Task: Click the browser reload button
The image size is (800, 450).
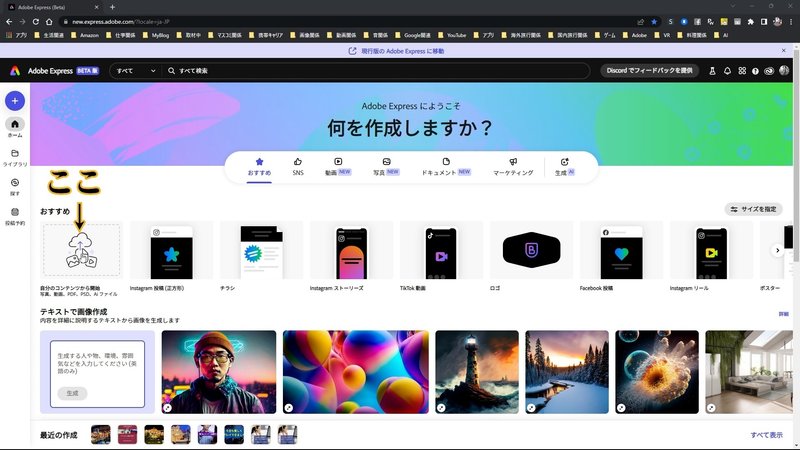Action: [36, 21]
